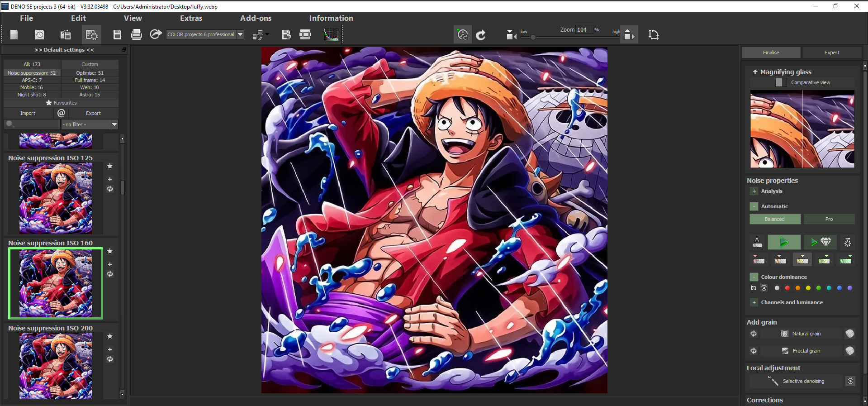Toggle the Comparative view checkbox

coord(779,82)
